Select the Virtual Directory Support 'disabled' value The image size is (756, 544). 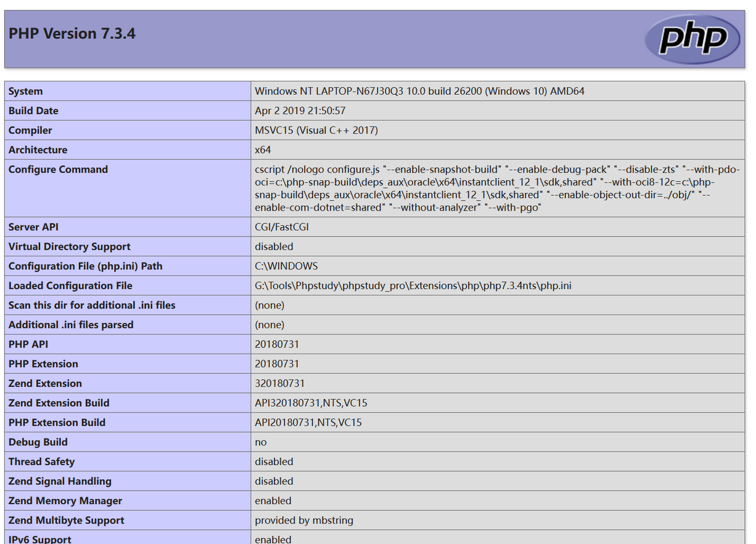tap(274, 246)
